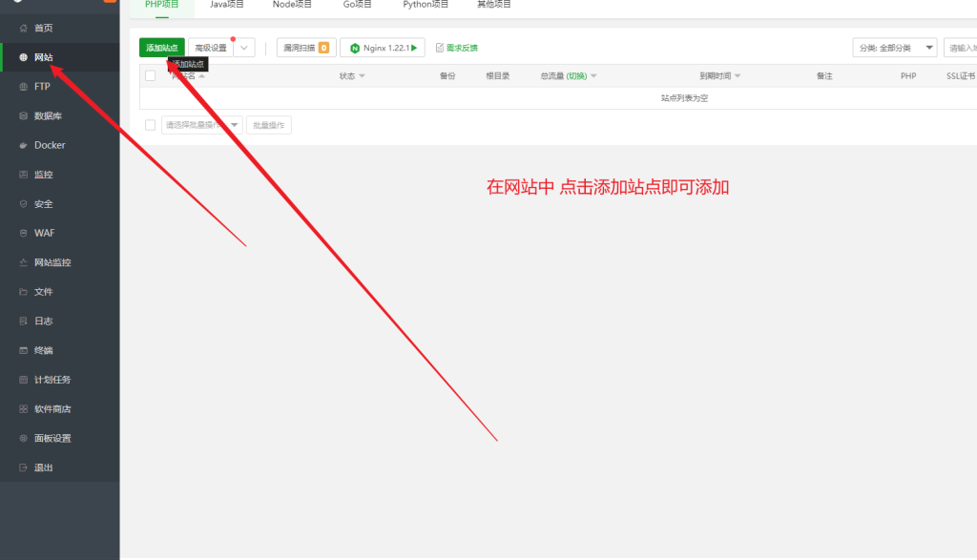Click the 退出 logout icon
This screenshot has width=977, height=560.
tap(24, 468)
